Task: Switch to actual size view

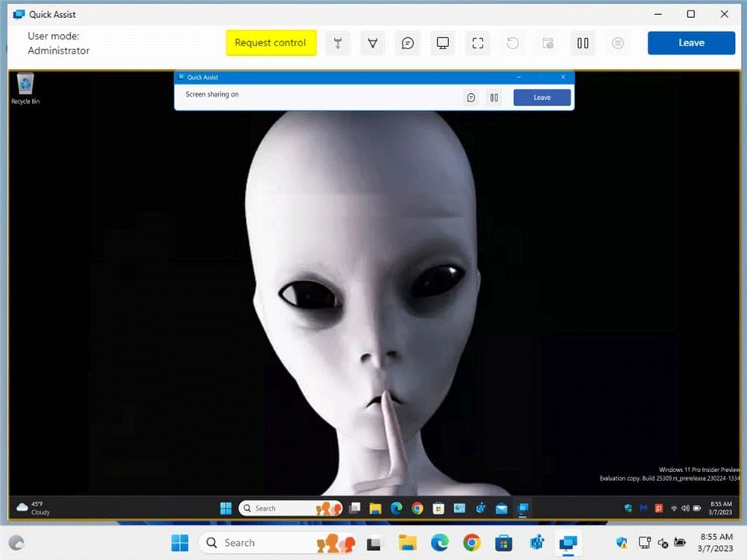Action: [x=477, y=43]
